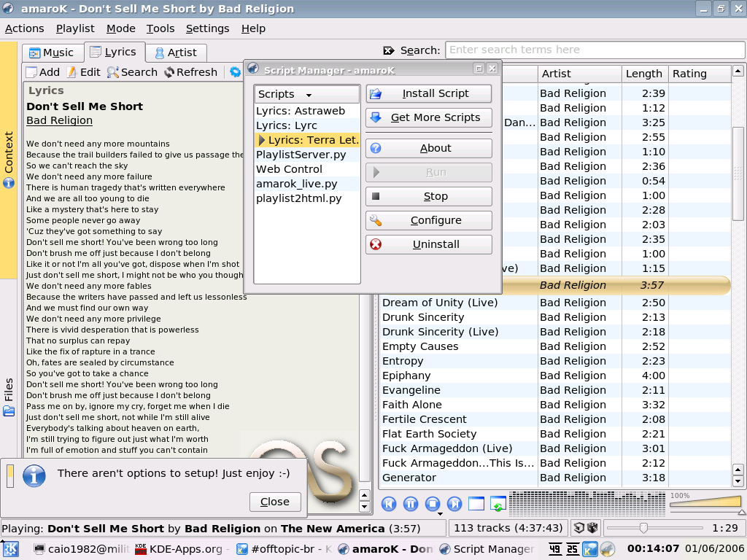Open the Files sidebar panel

(9, 397)
